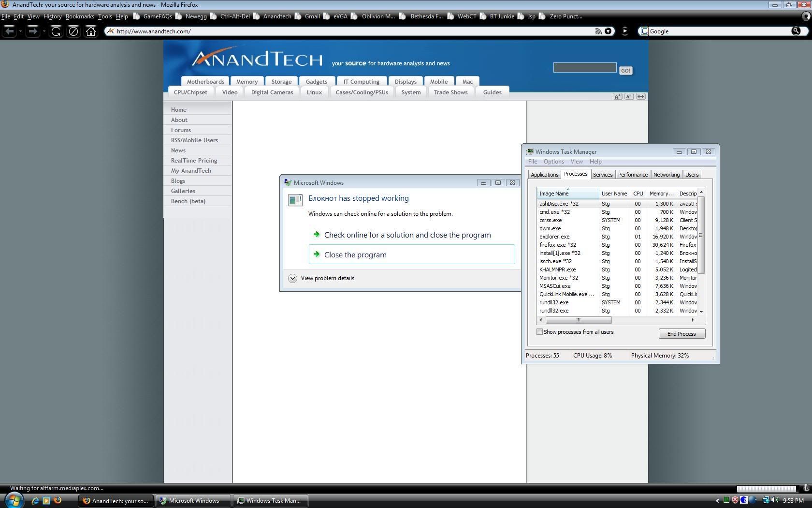Viewport: 812px width, 508px height.
Task: Open the Motherboards category tab
Action: pos(205,82)
